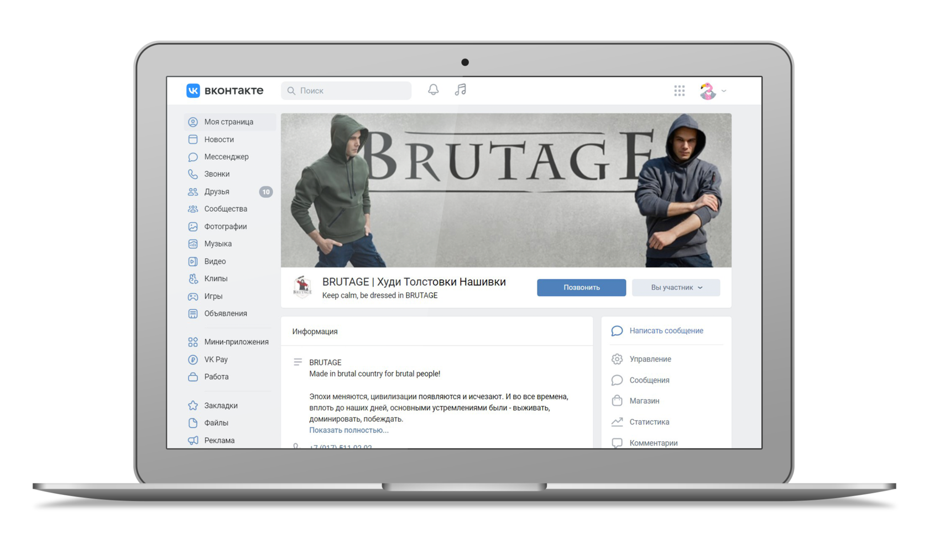Click the Моя страница sidebar icon

point(193,122)
